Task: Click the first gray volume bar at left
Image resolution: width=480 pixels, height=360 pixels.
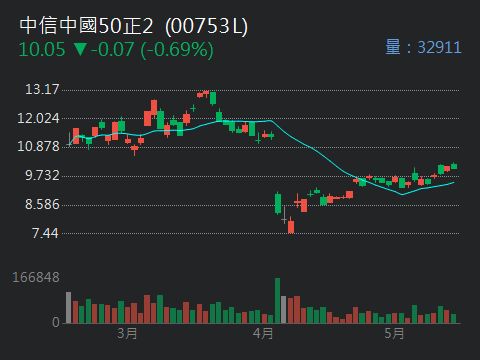Action: pos(69,308)
